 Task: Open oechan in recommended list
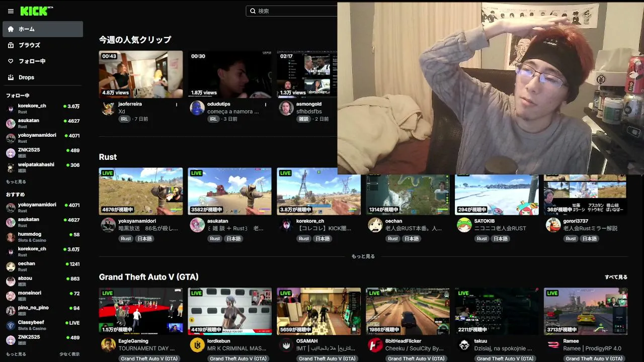tap(43, 266)
